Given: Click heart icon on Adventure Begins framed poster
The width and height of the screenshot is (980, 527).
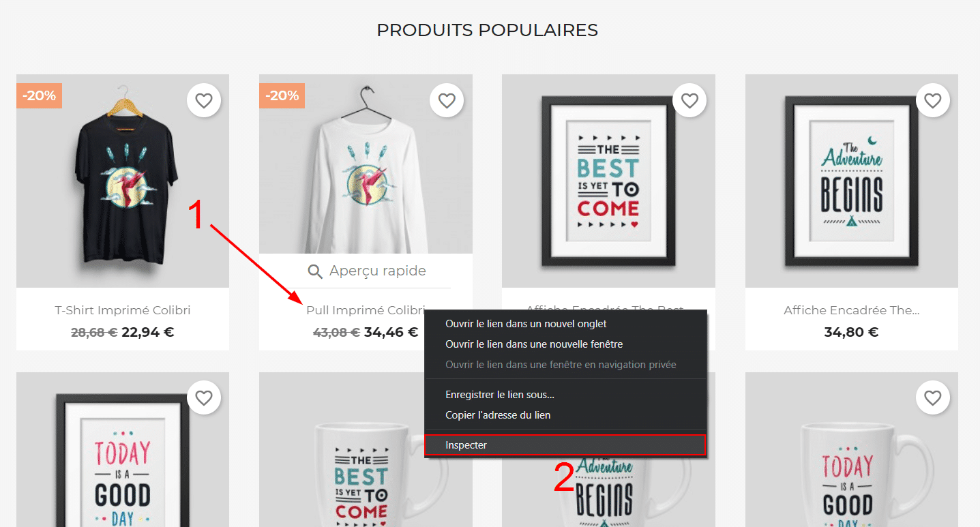Looking at the screenshot, I should point(932,101).
